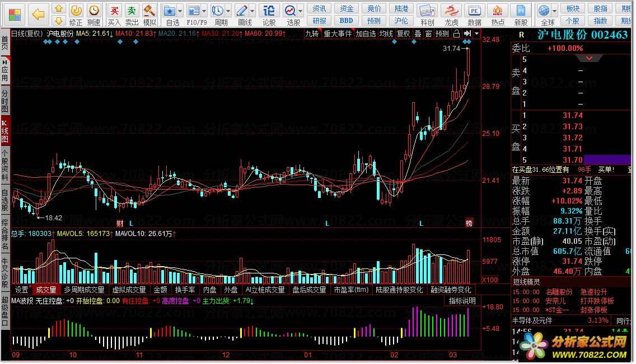Click the 修正 data repair icon
This screenshot has height=364, width=636.
[x=76, y=15]
